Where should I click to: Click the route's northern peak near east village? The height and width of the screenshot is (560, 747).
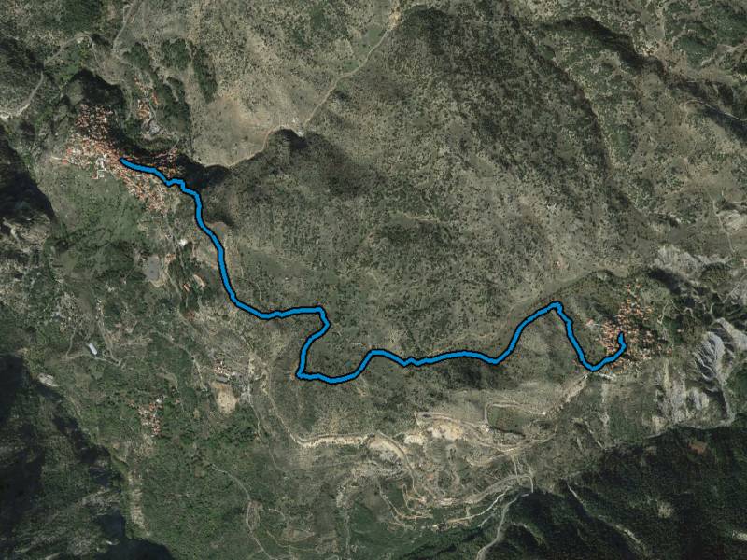point(556,305)
